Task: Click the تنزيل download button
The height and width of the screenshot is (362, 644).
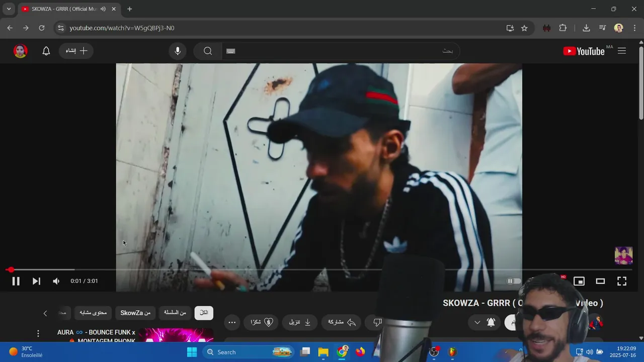Action: point(300,322)
